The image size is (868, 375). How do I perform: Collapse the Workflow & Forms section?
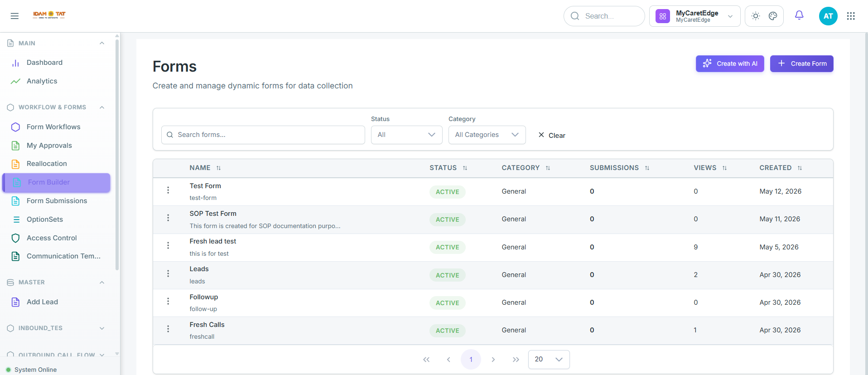(x=102, y=107)
